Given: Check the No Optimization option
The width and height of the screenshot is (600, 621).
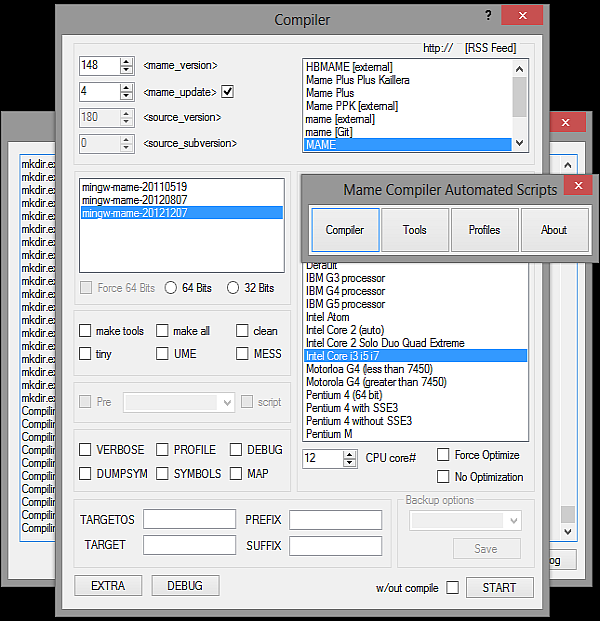Looking at the screenshot, I should [443, 476].
